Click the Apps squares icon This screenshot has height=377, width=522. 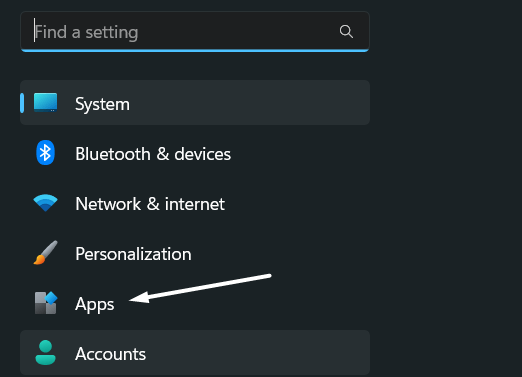[x=46, y=303]
